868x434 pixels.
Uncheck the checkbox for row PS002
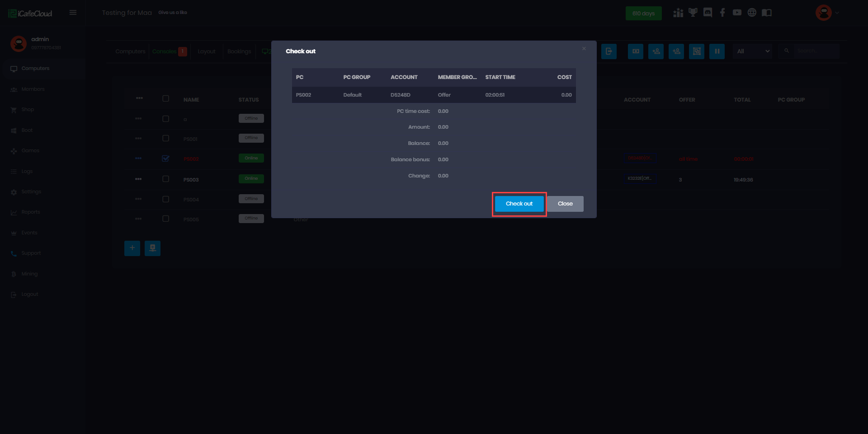point(166,159)
